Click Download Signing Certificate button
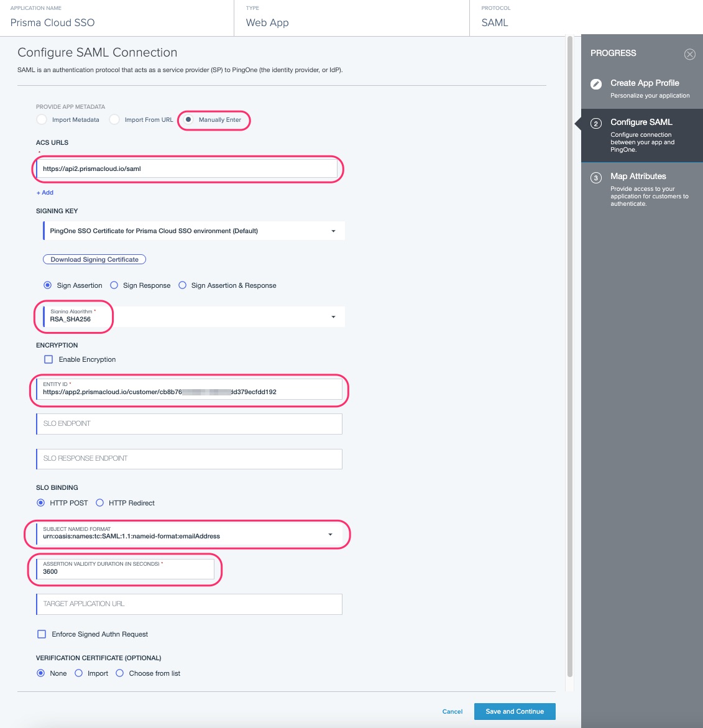The width and height of the screenshot is (703, 728). 94,259
